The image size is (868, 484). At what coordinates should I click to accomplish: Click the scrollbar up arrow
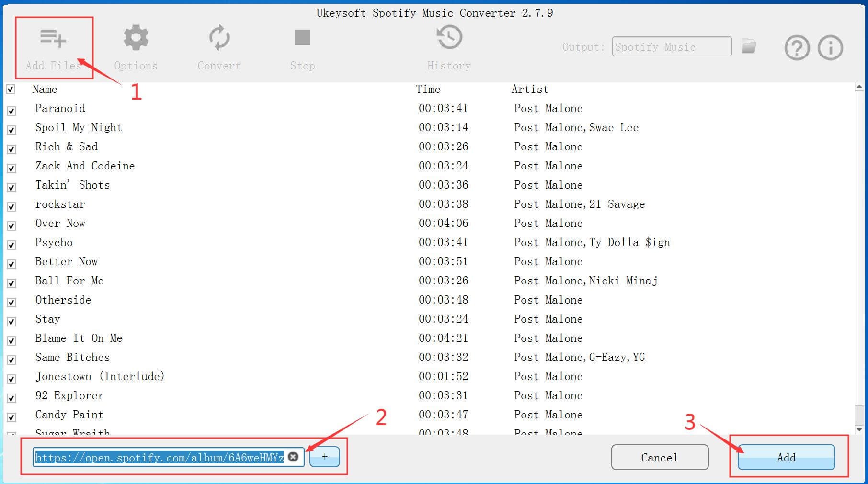(x=859, y=87)
